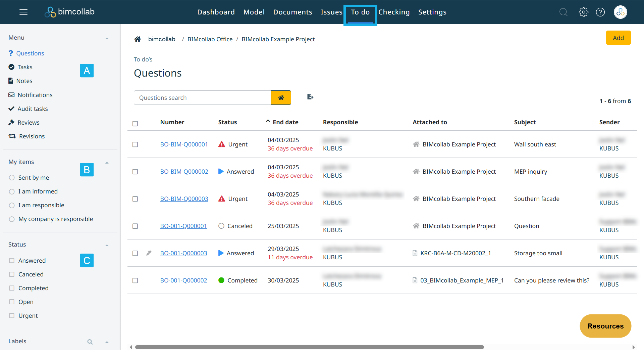Click the bimcollab logo
The height and width of the screenshot is (350, 644).
tap(70, 12)
